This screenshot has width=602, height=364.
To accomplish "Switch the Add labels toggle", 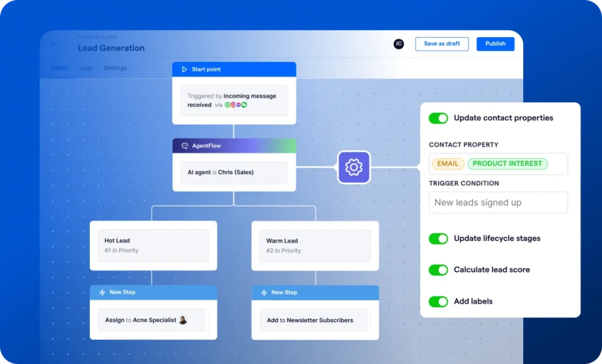I will [438, 302].
